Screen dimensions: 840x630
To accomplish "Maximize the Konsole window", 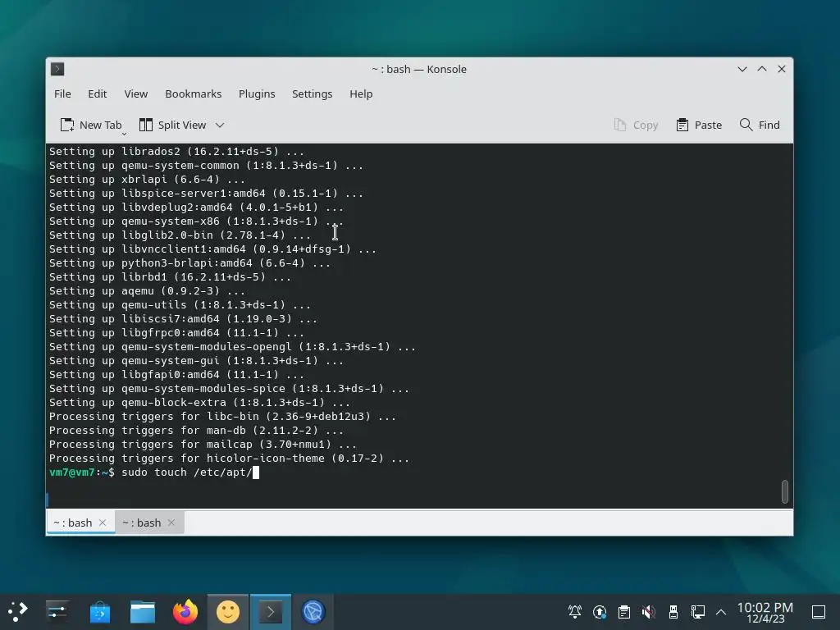I will (x=762, y=69).
